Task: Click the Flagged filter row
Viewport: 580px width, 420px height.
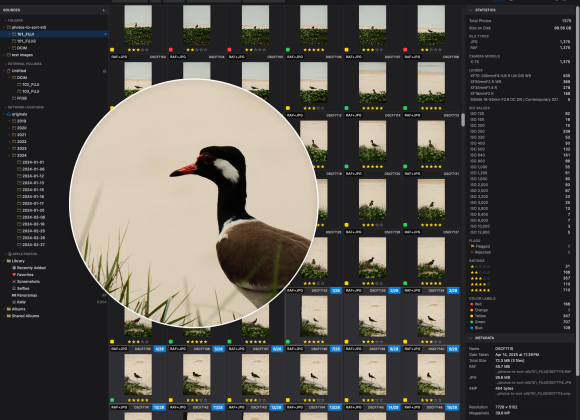Action: tap(519, 246)
